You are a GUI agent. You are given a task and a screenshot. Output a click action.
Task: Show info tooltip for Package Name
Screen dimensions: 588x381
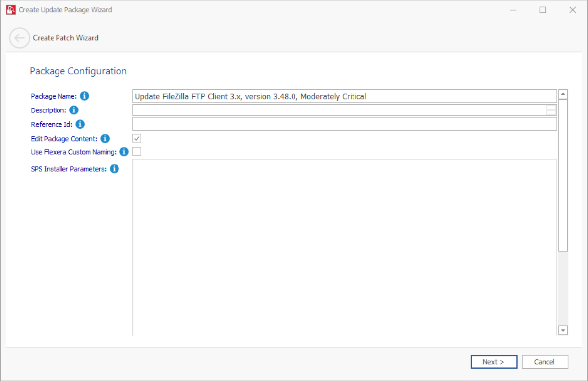[84, 96]
